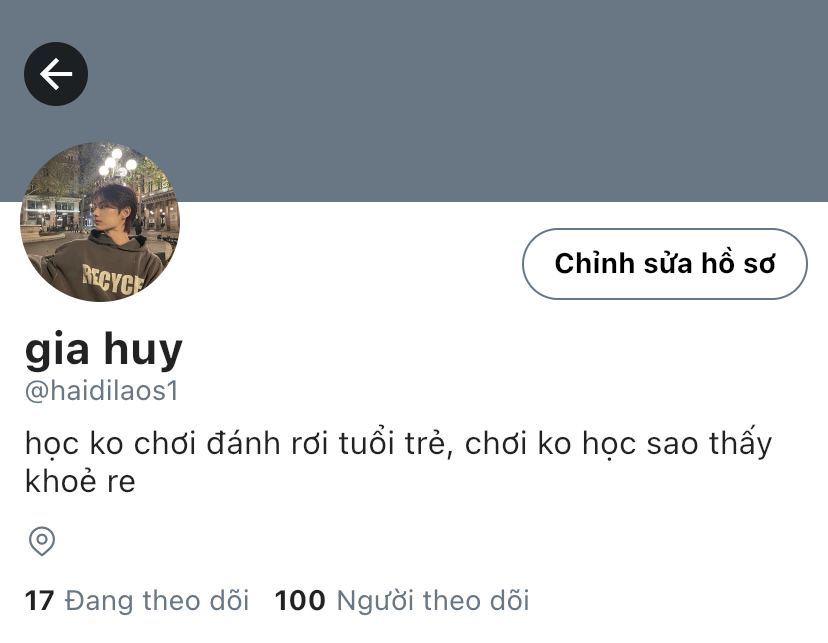Open the 100 Người theo dõi list
Image resolution: width=828 pixels, height=643 pixels.
tap(402, 601)
